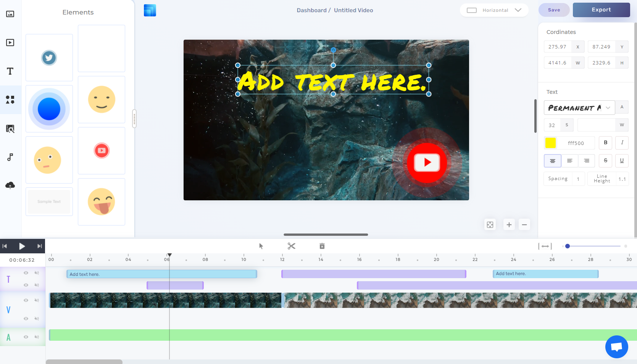
Task: Click the Export button
Action: (601, 10)
